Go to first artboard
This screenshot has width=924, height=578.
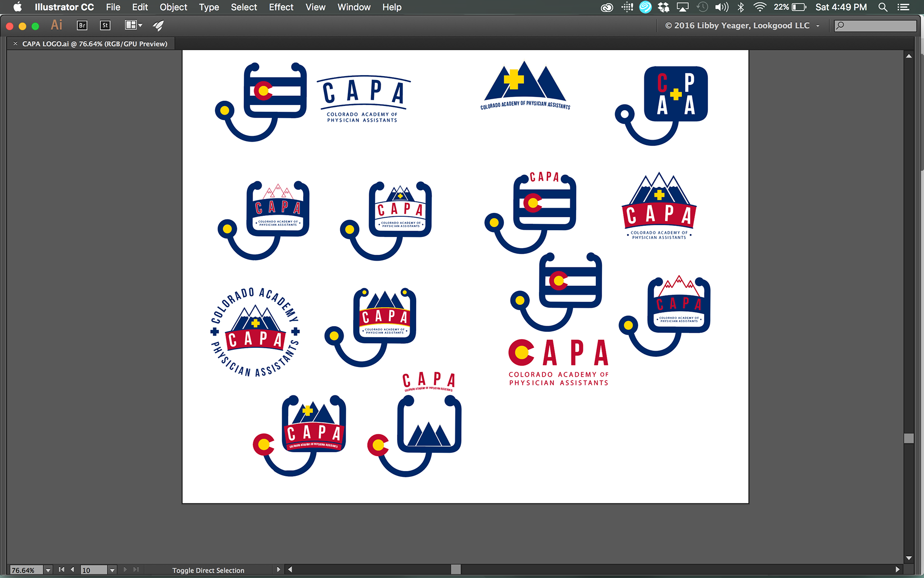(61, 570)
